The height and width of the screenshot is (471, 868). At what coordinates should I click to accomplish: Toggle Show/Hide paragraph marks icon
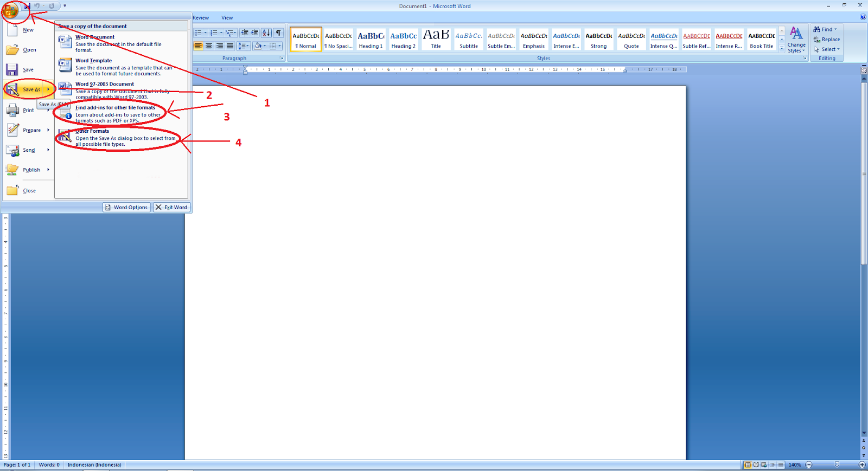(x=278, y=33)
